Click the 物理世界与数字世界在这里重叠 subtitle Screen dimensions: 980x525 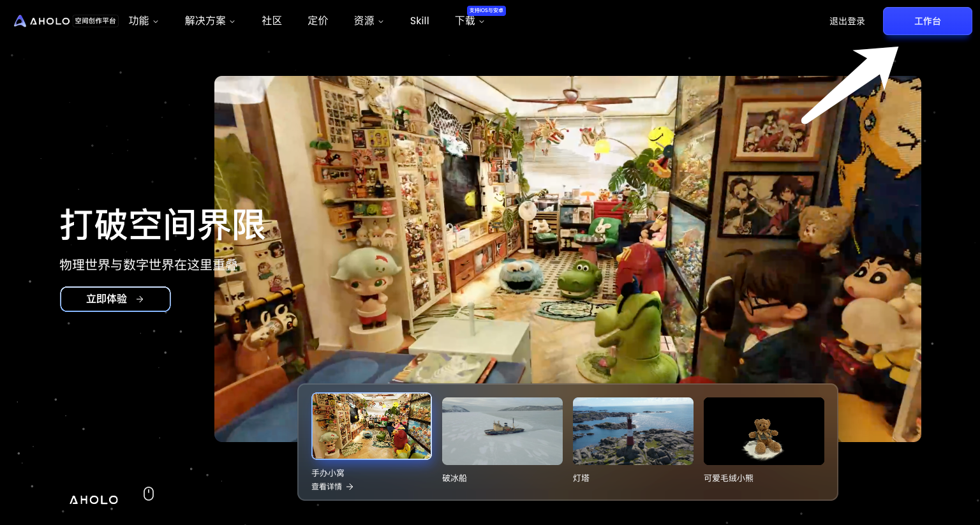point(149,265)
